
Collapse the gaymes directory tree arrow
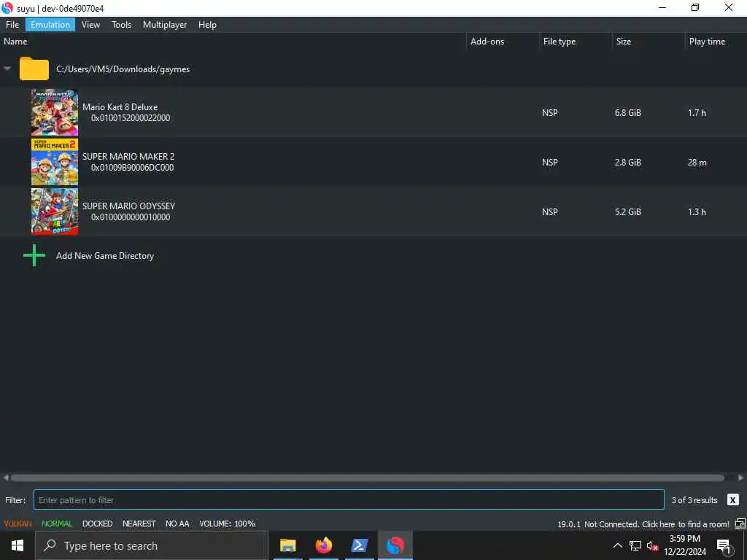pos(7,69)
